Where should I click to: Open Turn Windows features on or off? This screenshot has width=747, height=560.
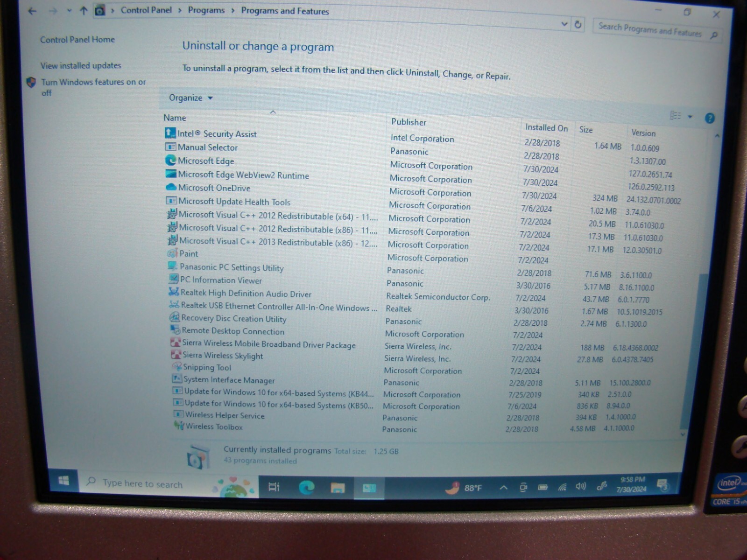pos(93,87)
